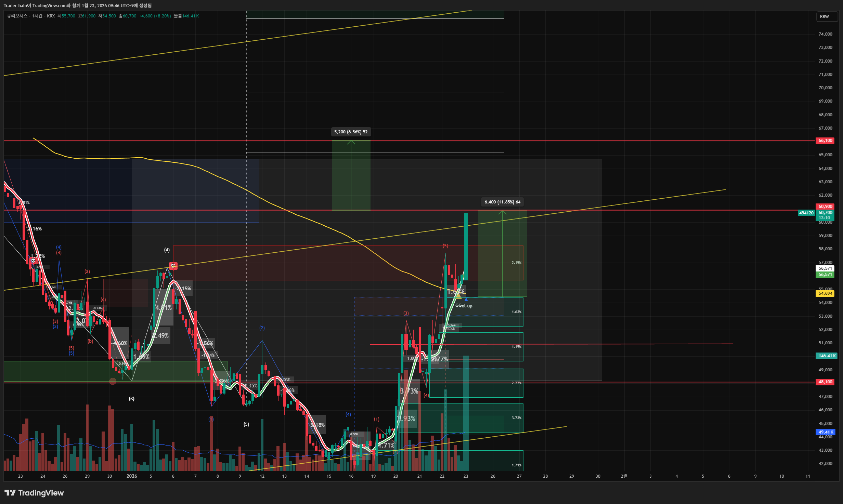Click the white (8) wave label

(x=132, y=399)
